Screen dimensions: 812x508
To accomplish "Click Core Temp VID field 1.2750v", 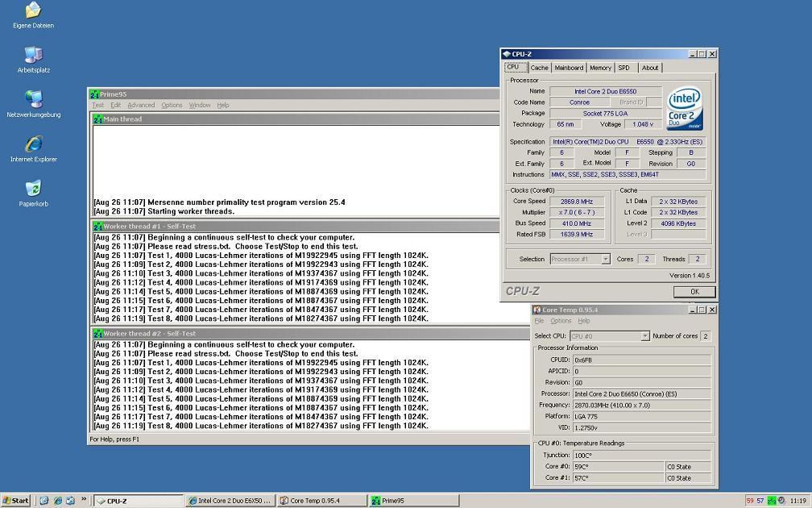I will coord(641,428).
